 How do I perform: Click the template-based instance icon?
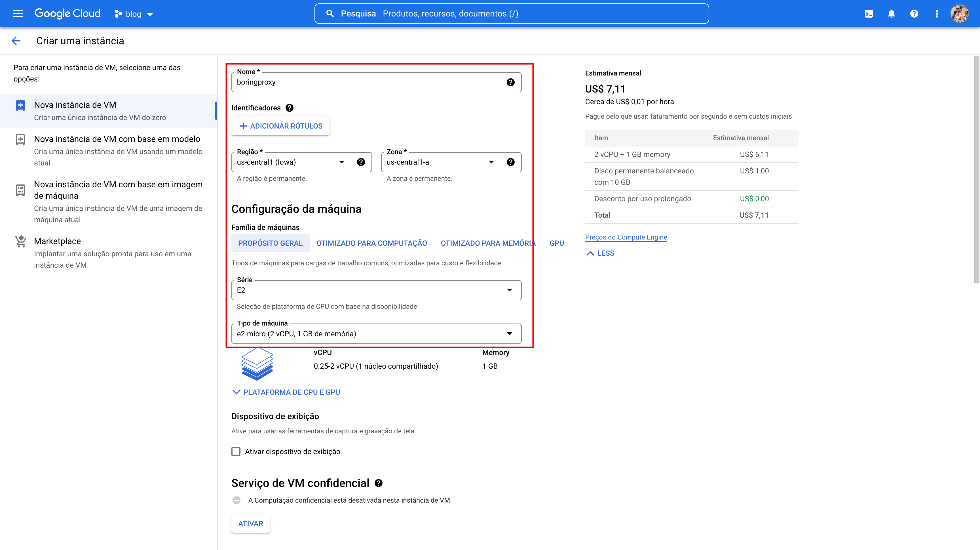20,139
